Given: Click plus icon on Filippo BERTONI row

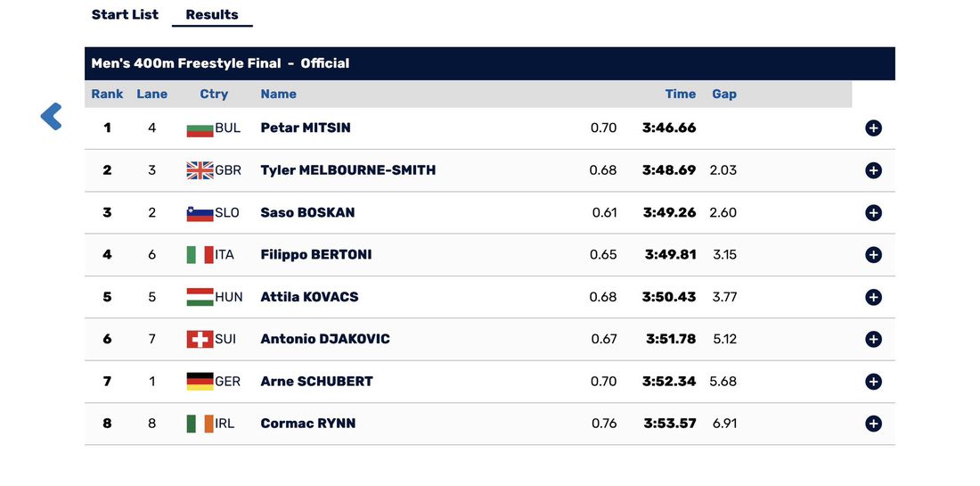Looking at the screenshot, I should pyautogui.click(x=873, y=255).
